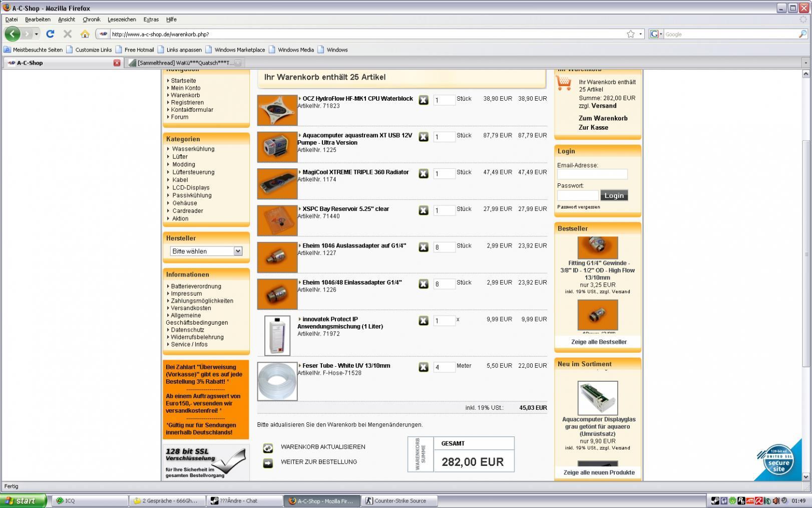Open the Chronik menu
The height and width of the screenshot is (508, 812).
92,20
